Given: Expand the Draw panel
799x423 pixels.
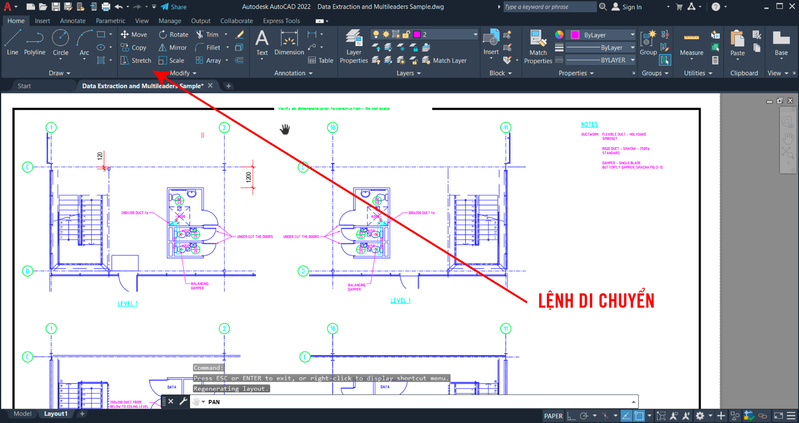Looking at the screenshot, I should click(59, 73).
